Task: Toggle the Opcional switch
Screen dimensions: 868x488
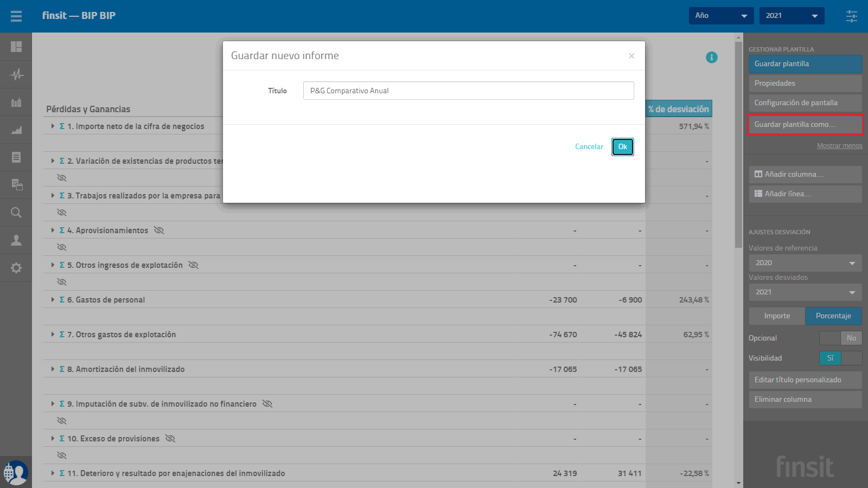Action: click(840, 338)
